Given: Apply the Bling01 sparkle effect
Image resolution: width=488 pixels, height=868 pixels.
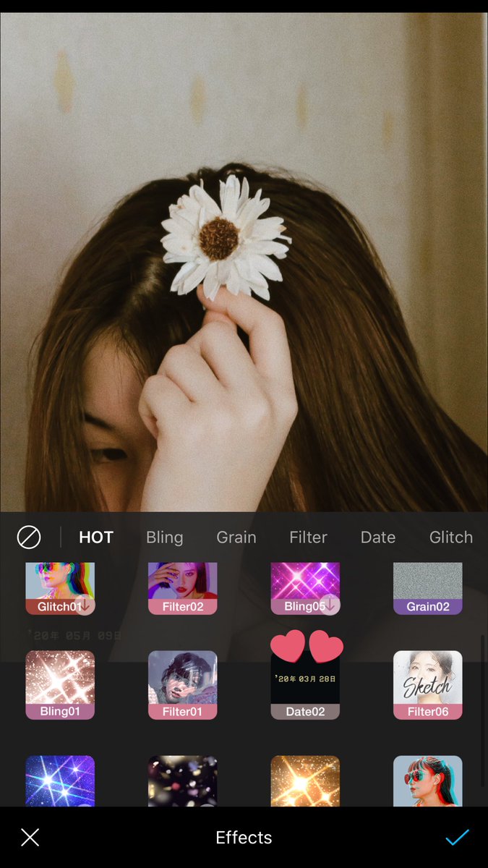Looking at the screenshot, I should [60, 685].
